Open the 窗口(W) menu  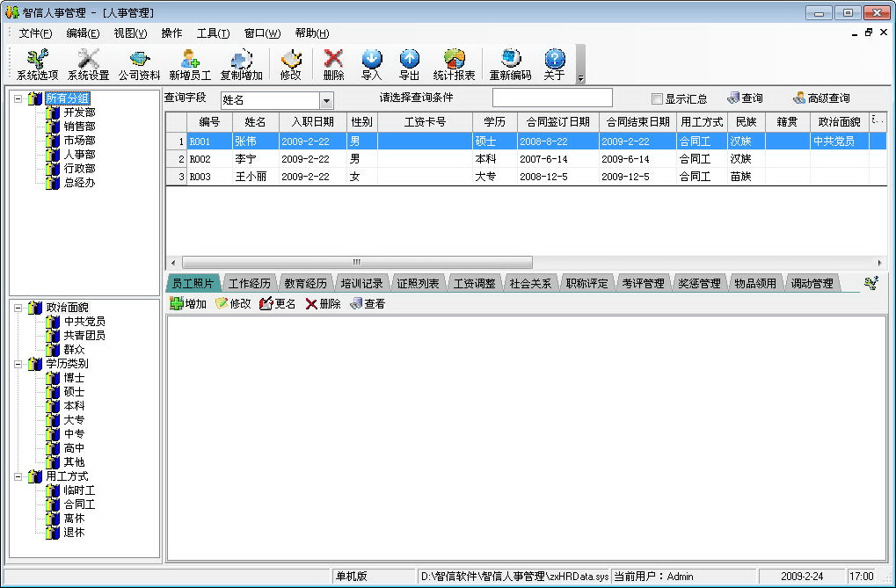click(x=262, y=33)
